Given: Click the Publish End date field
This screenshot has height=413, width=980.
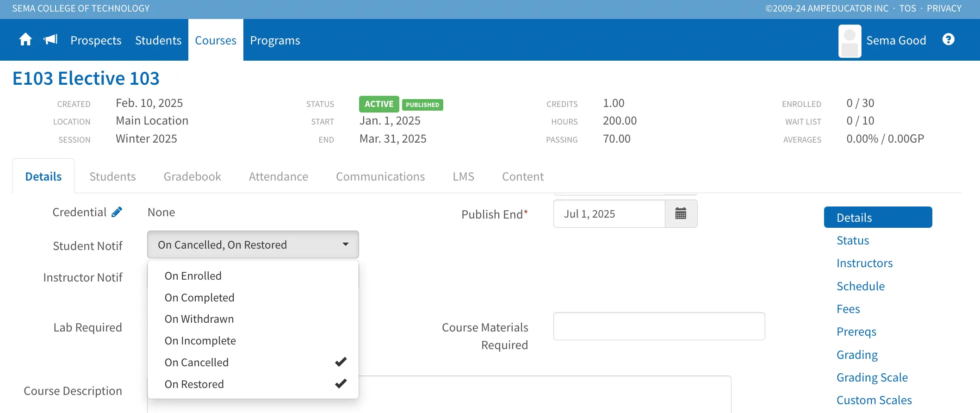Looking at the screenshot, I should pos(609,214).
